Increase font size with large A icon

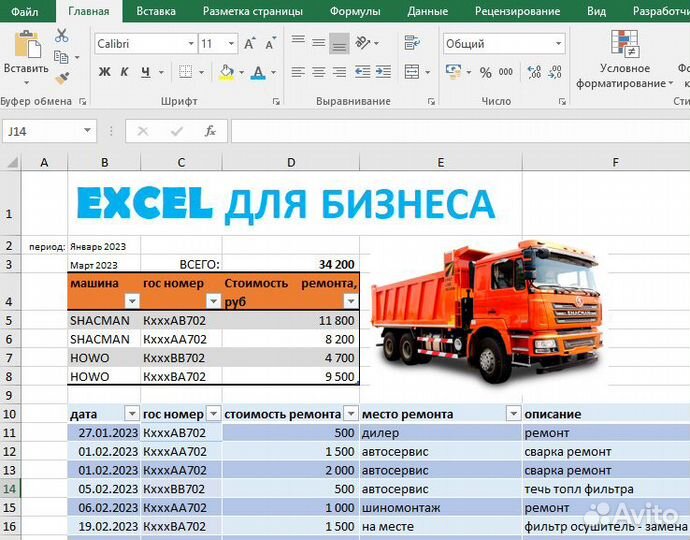coord(250,44)
